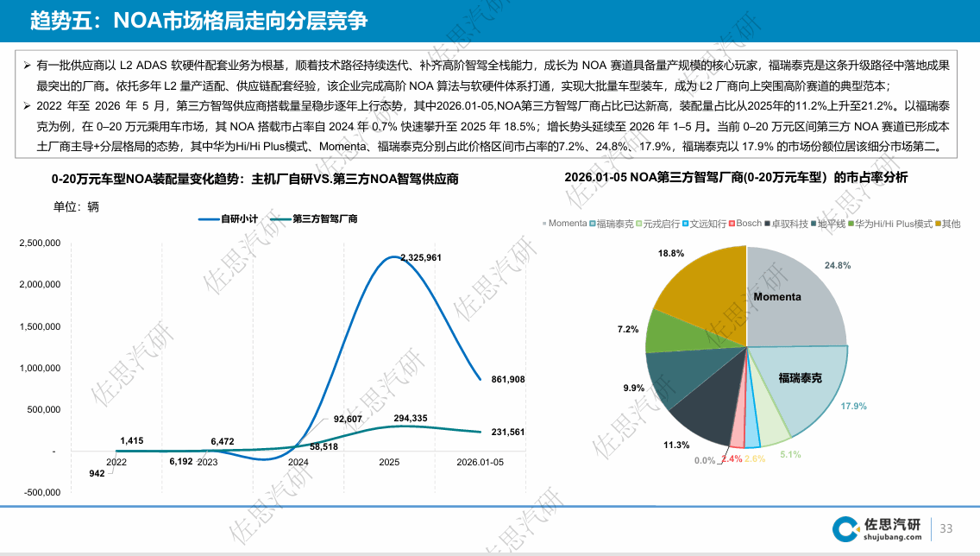This screenshot has width=980, height=556.
Task: Click the 58,518 data label
Action: click(x=324, y=446)
